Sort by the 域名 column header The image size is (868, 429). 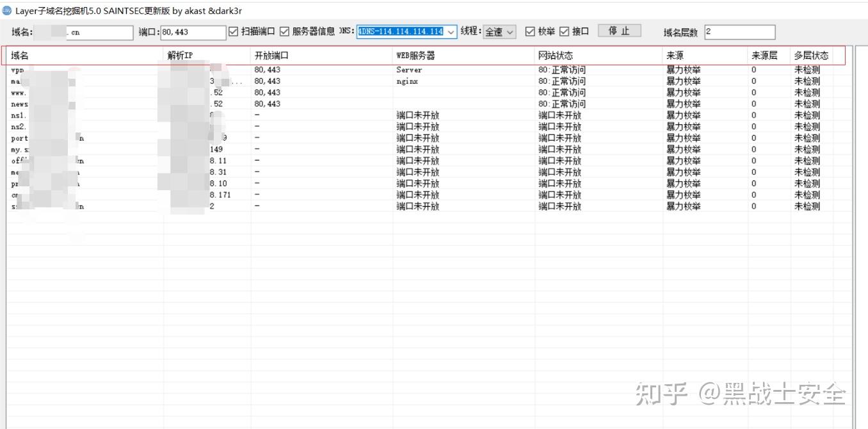85,56
